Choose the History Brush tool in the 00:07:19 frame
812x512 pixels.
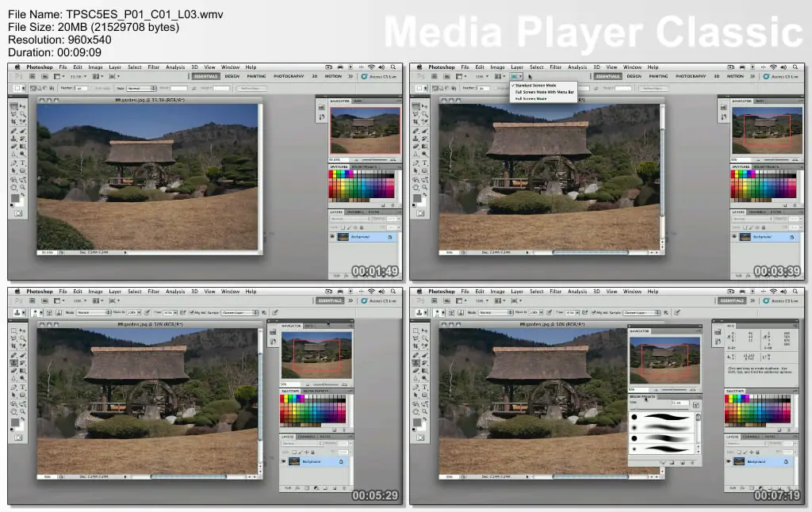pos(424,363)
